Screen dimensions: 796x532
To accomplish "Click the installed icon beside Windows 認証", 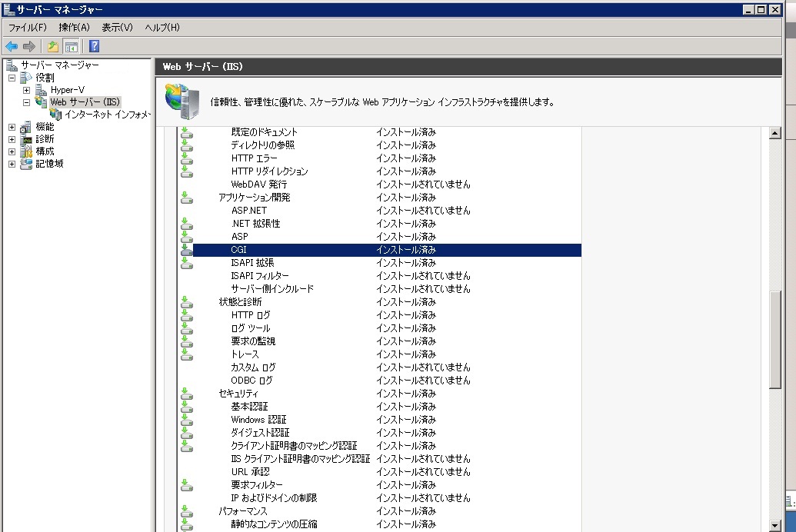I will (187, 419).
